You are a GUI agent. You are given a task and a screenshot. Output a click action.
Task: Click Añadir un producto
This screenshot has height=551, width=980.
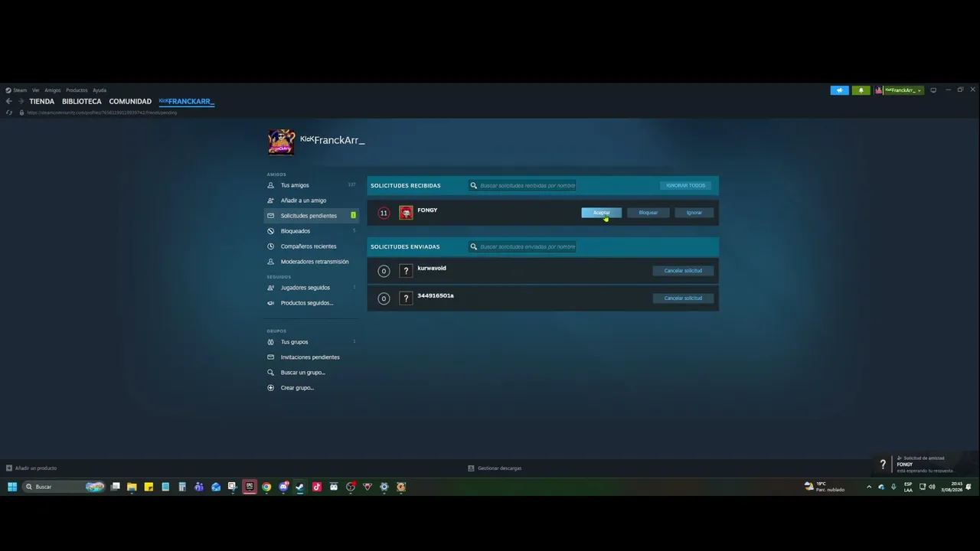click(31, 468)
